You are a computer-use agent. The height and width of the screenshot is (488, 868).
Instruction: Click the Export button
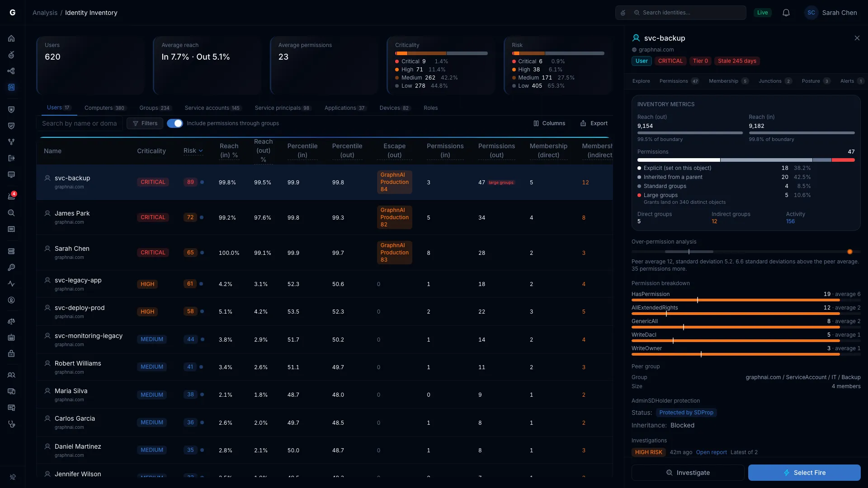[594, 123]
